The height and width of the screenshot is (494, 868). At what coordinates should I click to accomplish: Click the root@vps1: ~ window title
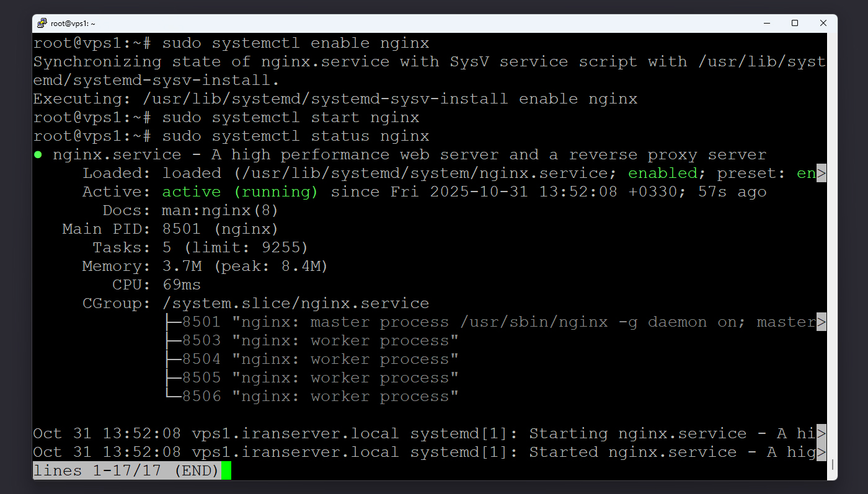click(74, 23)
